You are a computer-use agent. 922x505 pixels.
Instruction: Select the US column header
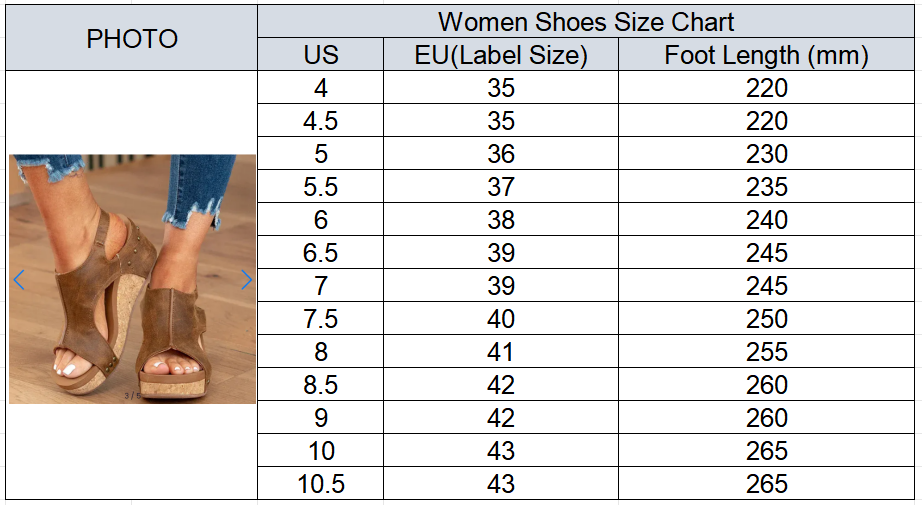(320, 55)
